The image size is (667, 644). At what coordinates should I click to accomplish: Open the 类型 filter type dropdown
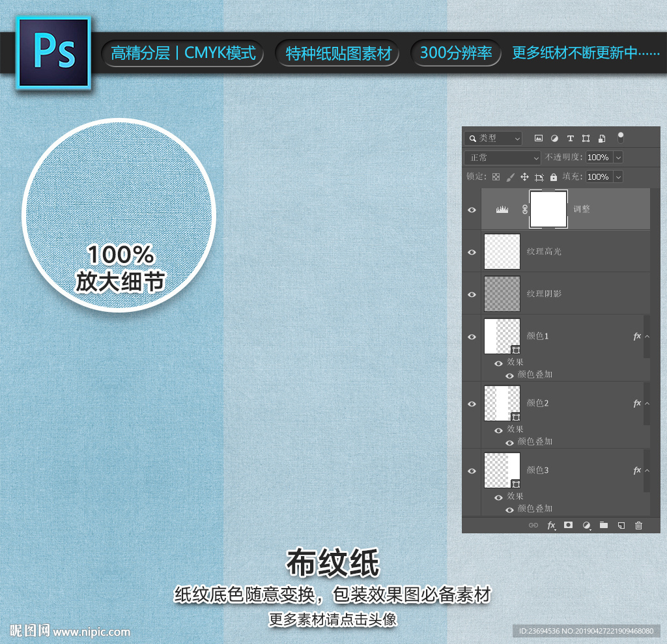tap(494, 138)
